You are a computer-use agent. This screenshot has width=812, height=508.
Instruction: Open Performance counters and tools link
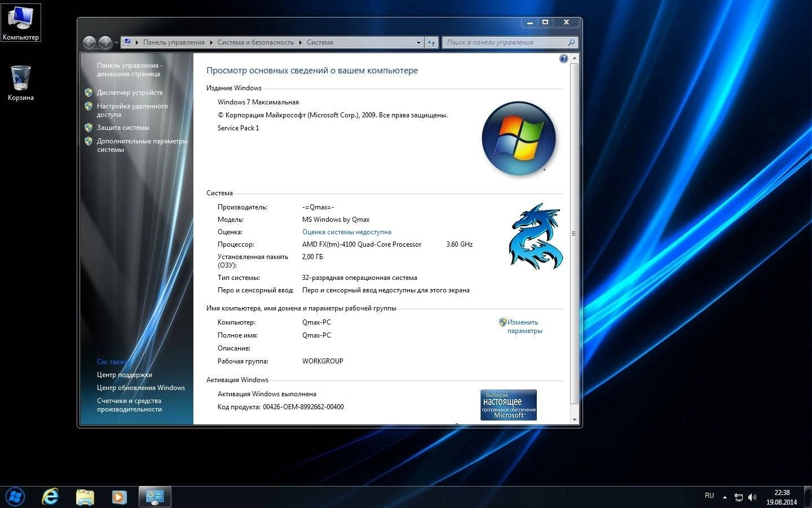[x=129, y=405]
